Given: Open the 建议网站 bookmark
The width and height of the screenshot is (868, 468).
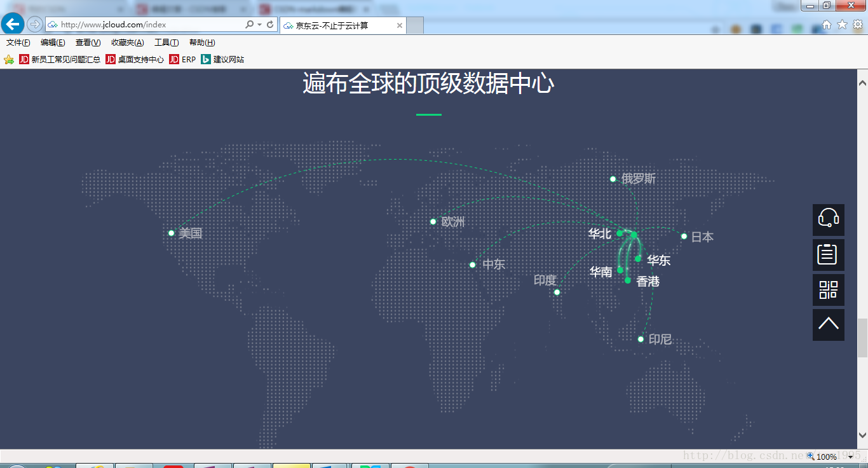Looking at the screenshot, I should click(222, 60).
